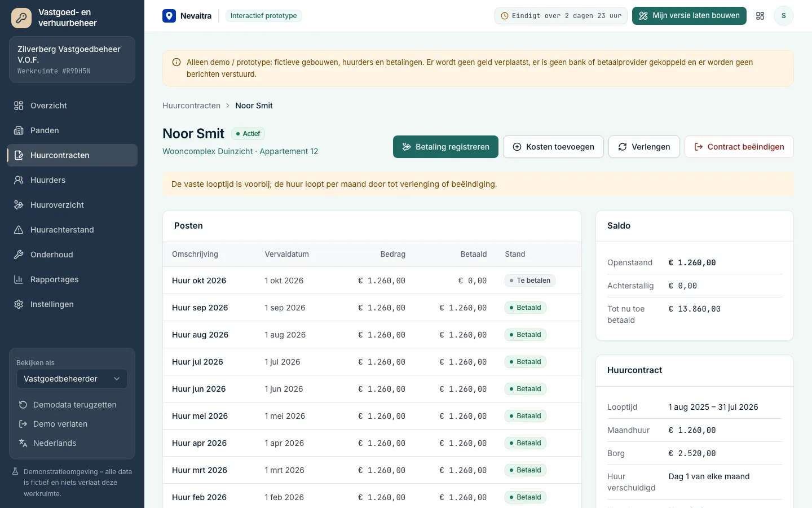The height and width of the screenshot is (508, 812).
Task: Click Contract beëindigen button
Action: [739, 147]
